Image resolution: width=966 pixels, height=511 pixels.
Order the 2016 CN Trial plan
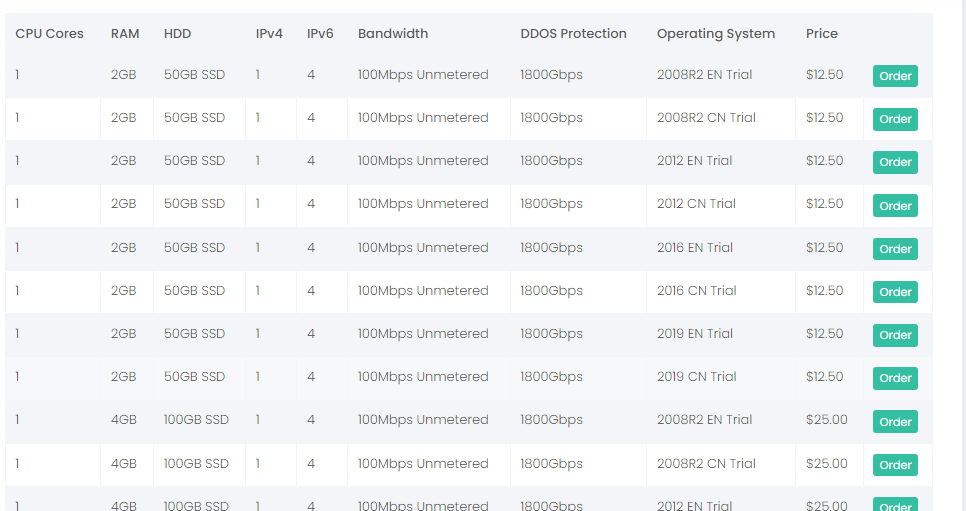point(895,292)
